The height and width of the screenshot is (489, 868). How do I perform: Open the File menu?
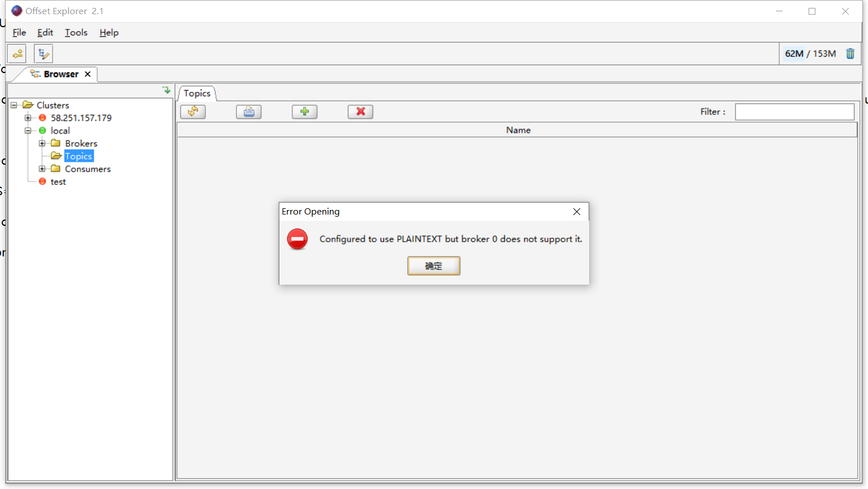(x=19, y=32)
